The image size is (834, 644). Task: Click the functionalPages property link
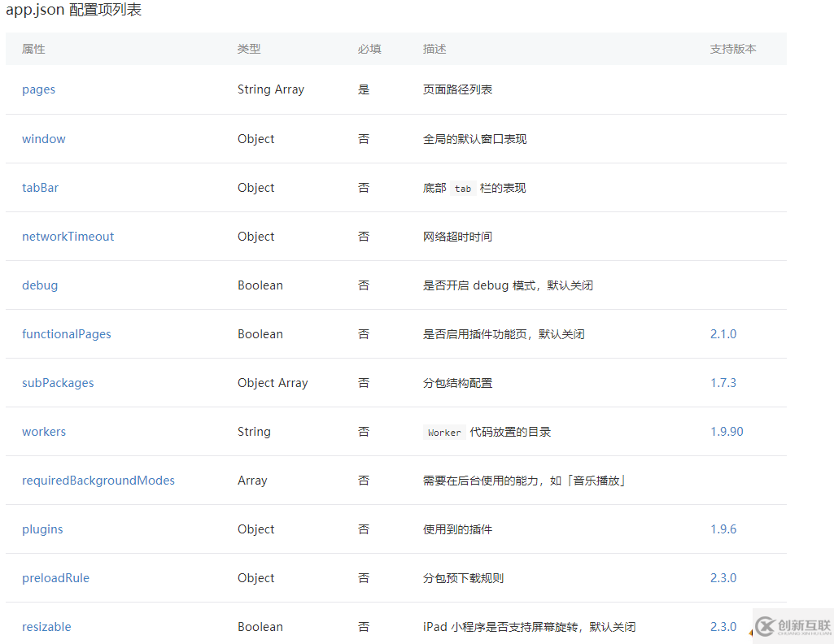point(67,334)
